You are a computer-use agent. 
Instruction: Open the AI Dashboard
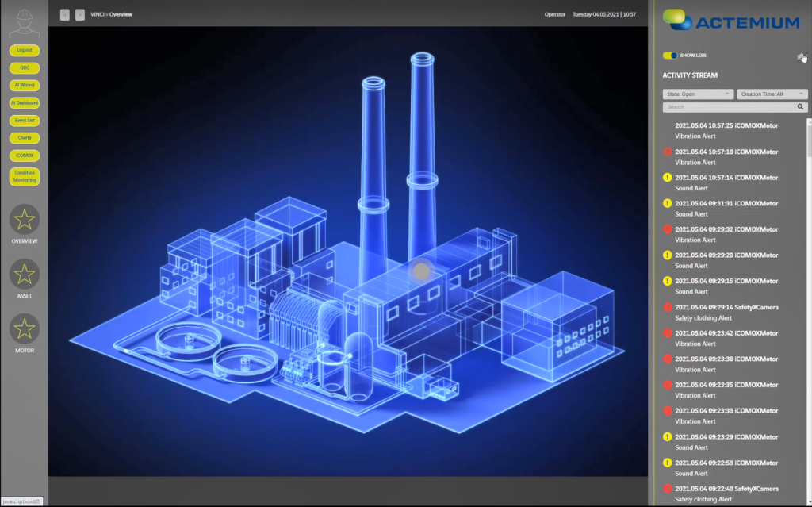(24, 102)
